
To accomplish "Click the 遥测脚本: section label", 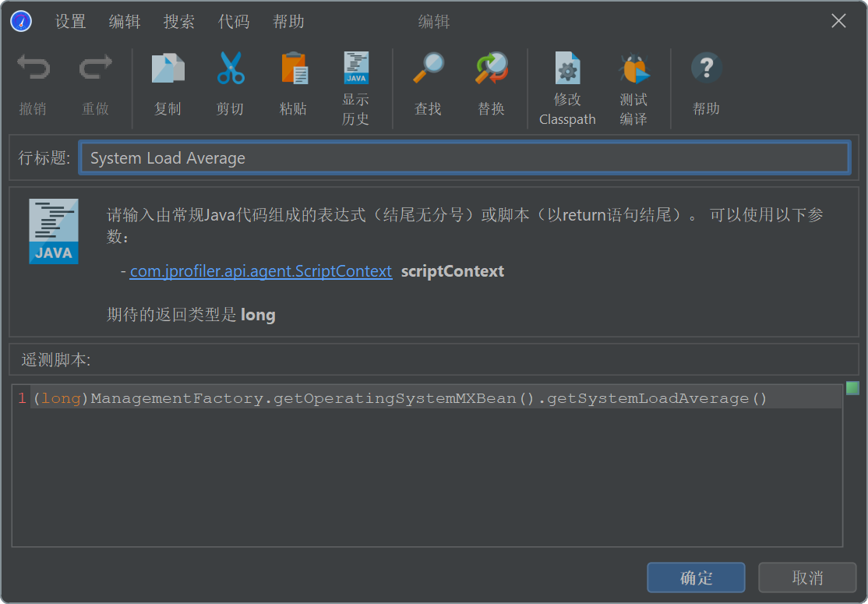I will pos(56,360).
